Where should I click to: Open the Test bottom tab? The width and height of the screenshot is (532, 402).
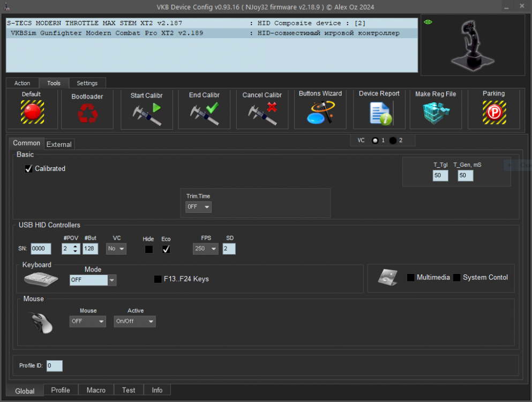tap(129, 390)
